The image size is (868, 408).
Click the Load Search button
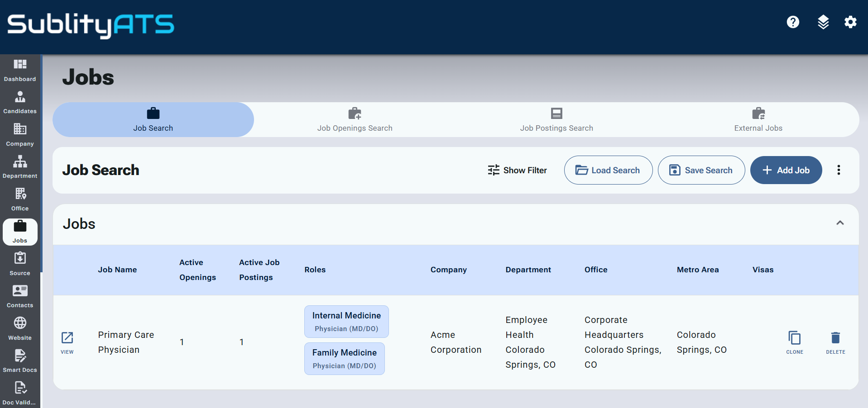pos(608,170)
